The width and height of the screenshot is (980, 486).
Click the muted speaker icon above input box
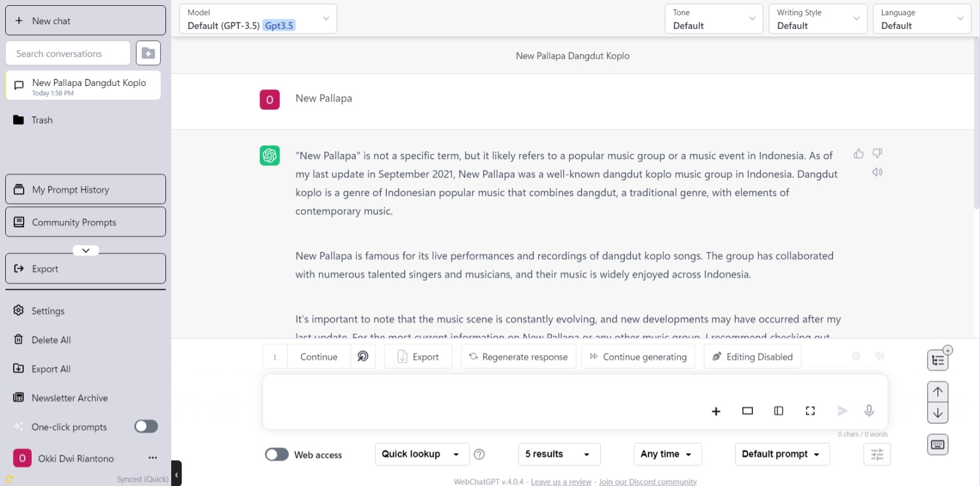[880, 356]
